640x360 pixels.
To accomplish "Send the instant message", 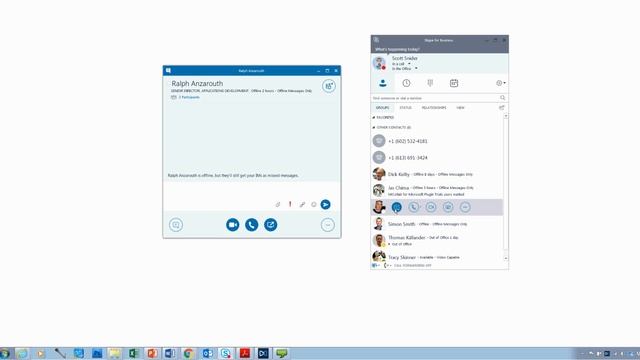I will click(x=325, y=204).
